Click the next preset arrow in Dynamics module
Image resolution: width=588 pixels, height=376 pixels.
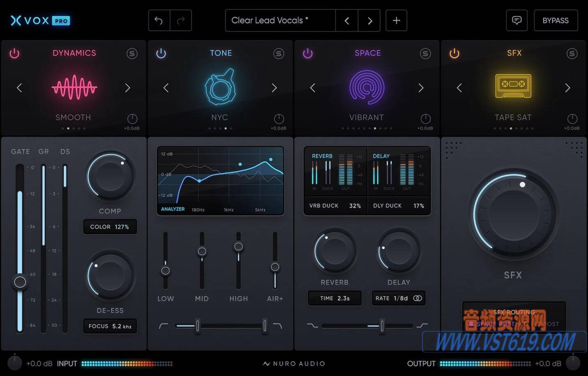pos(127,87)
